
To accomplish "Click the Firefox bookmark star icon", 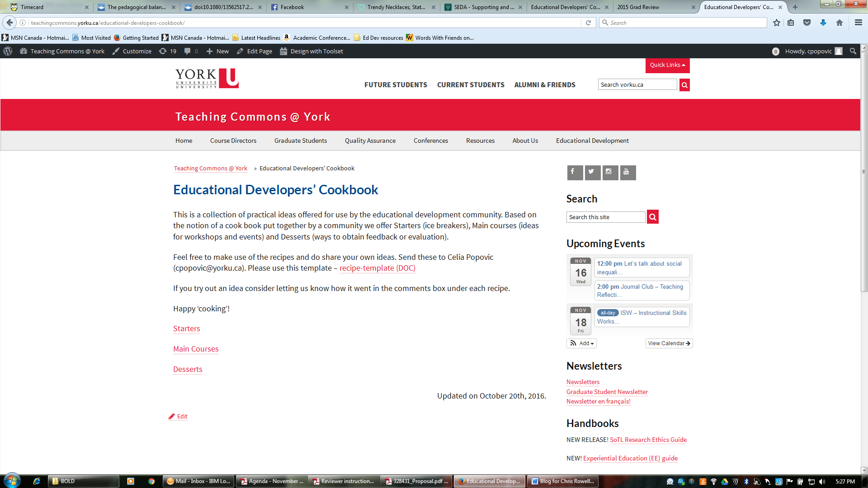I will [x=776, y=23].
